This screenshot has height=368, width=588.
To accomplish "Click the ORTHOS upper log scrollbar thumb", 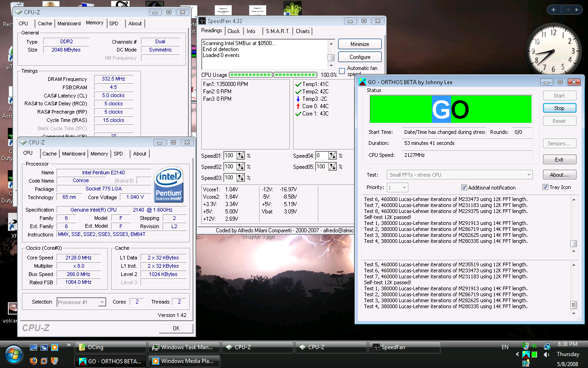I will pyautogui.click(x=573, y=244).
